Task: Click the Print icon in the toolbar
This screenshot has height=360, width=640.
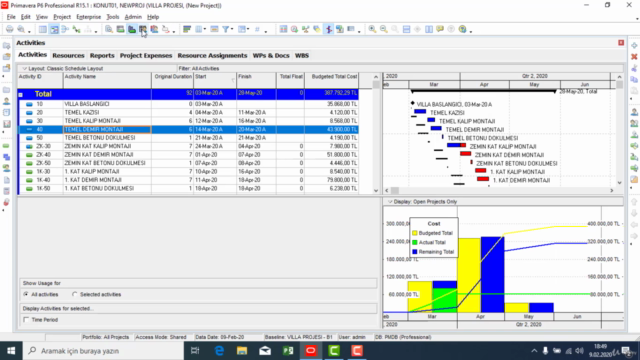Action: coord(10,29)
